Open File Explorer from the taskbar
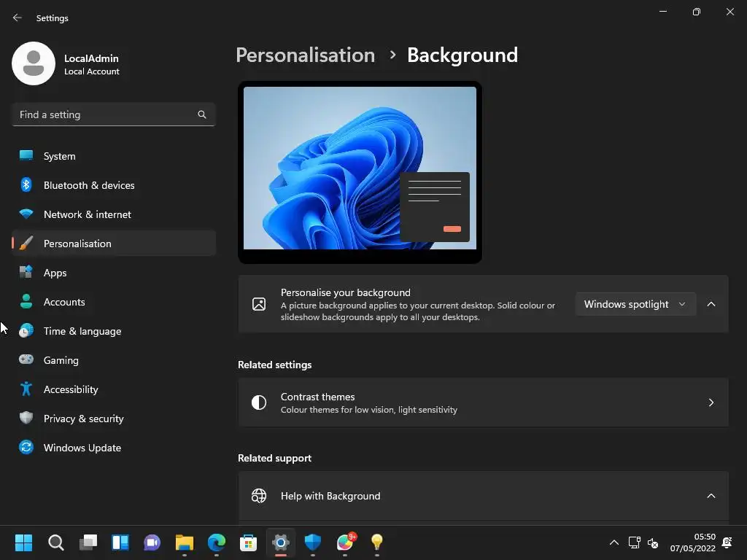 coord(185,542)
